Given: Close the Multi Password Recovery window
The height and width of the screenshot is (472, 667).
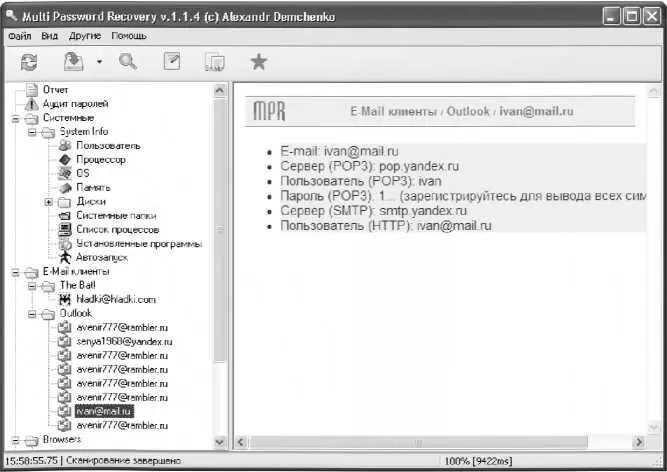Looking at the screenshot, I should click(x=652, y=17).
